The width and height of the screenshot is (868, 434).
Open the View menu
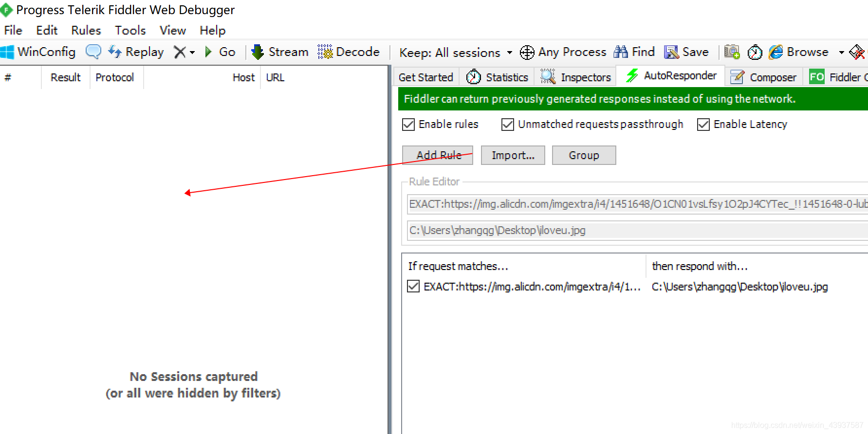pyautogui.click(x=173, y=31)
